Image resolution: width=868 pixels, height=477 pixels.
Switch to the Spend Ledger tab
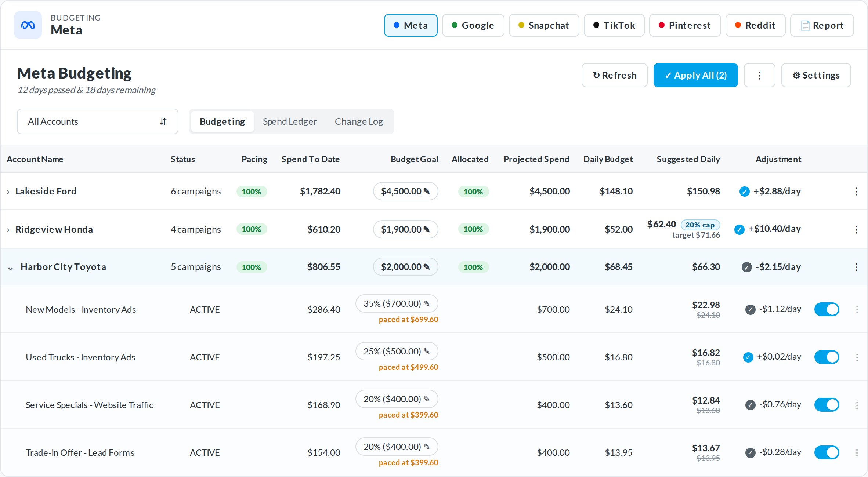tap(290, 121)
